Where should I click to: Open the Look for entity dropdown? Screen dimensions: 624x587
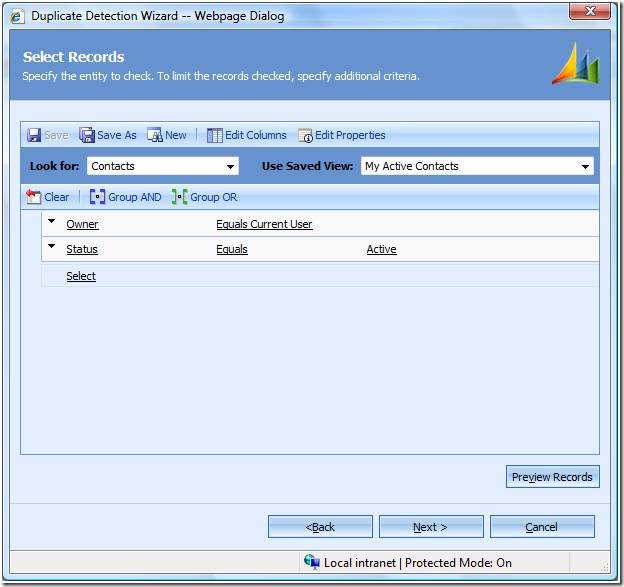coord(231,166)
